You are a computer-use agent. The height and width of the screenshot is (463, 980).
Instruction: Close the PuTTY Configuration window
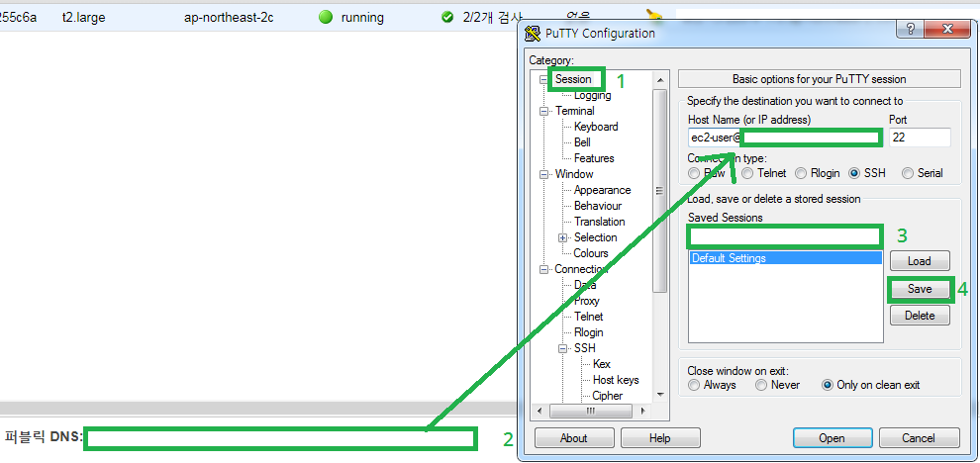pyautogui.click(x=947, y=30)
